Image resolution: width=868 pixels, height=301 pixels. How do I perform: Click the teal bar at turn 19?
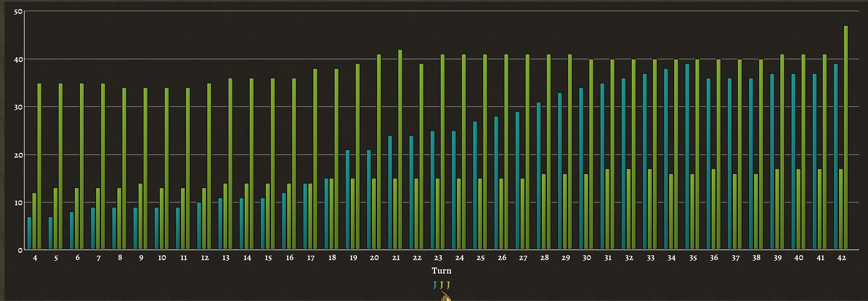pyautogui.click(x=347, y=199)
